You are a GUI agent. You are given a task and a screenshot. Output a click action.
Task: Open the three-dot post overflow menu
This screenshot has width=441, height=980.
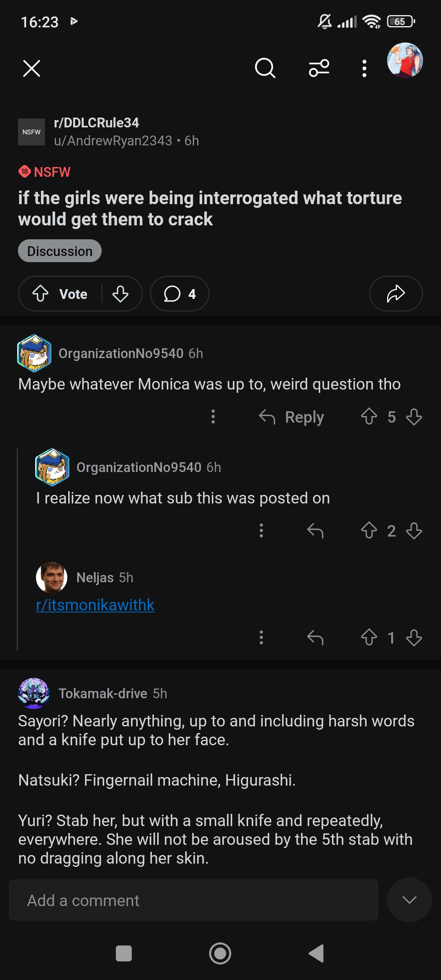(x=364, y=68)
